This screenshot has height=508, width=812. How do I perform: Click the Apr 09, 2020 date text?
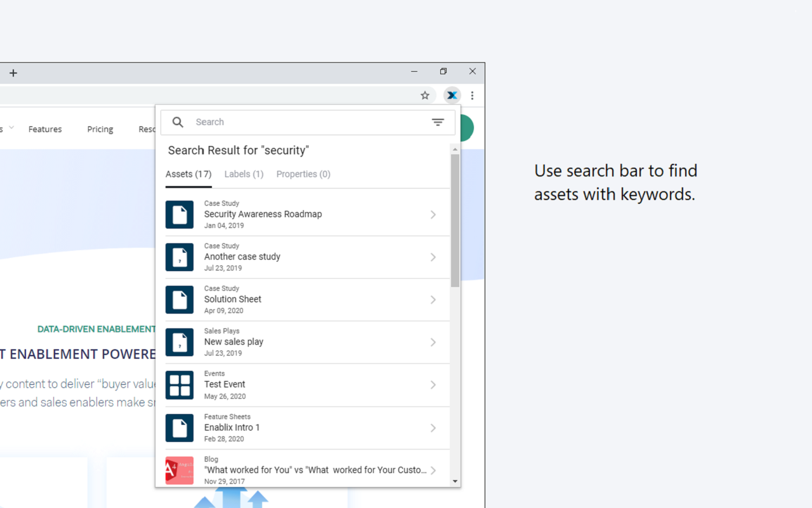point(224,311)
